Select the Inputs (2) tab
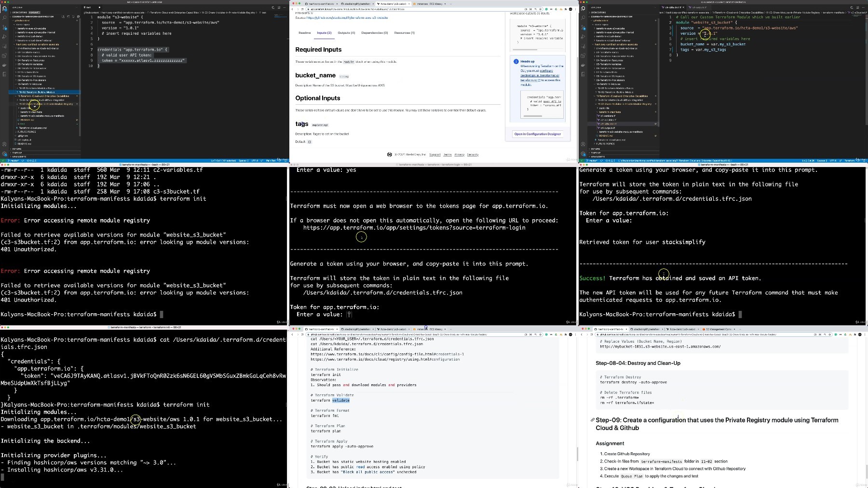This screenshot has height=488, width=868. [324, 33]
